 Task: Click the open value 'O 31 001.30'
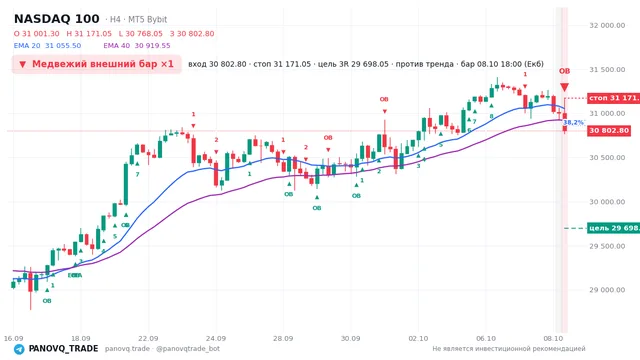pos(36,33)
